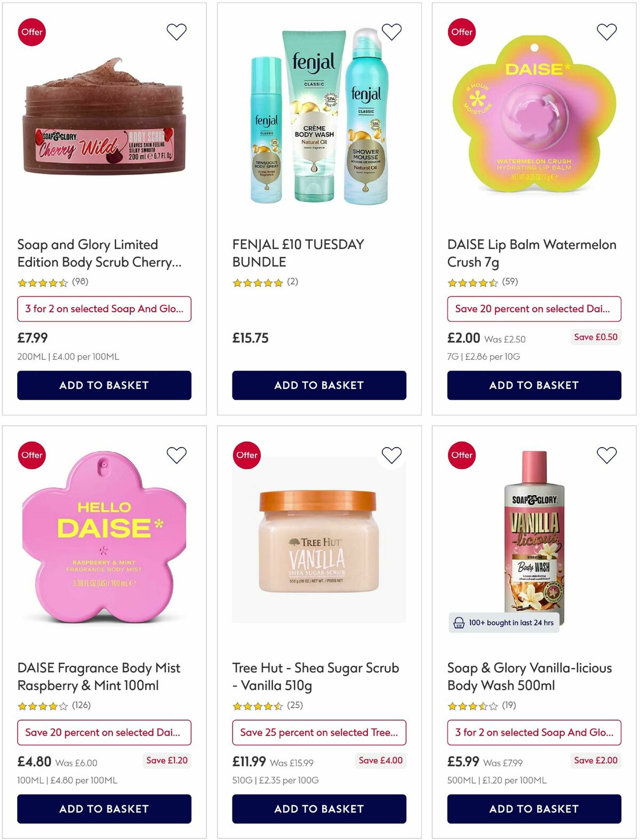Click the Offer badge on Tree Hut Vanilla scrub
The height and width of the screenshot is (840, 640).
point(246,455)
